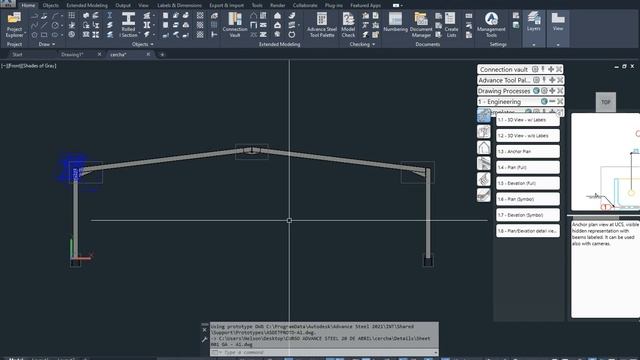The image size is (640, 360).
Task: Click the settings icon on the Drawing Processes bar
Action: [x=544, y=91]
